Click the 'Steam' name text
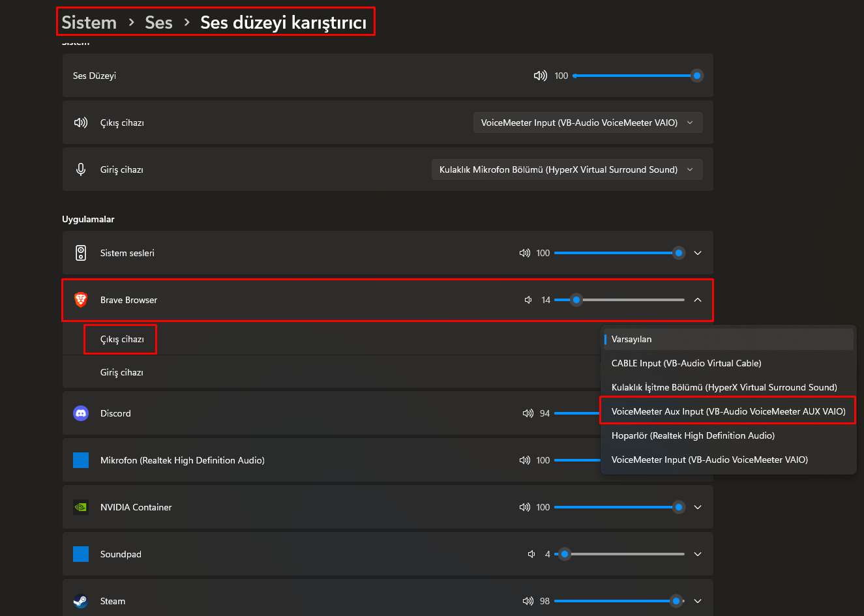Image resolution: width=864 pixels, height=616 pixels. click(x=113, y=601)
